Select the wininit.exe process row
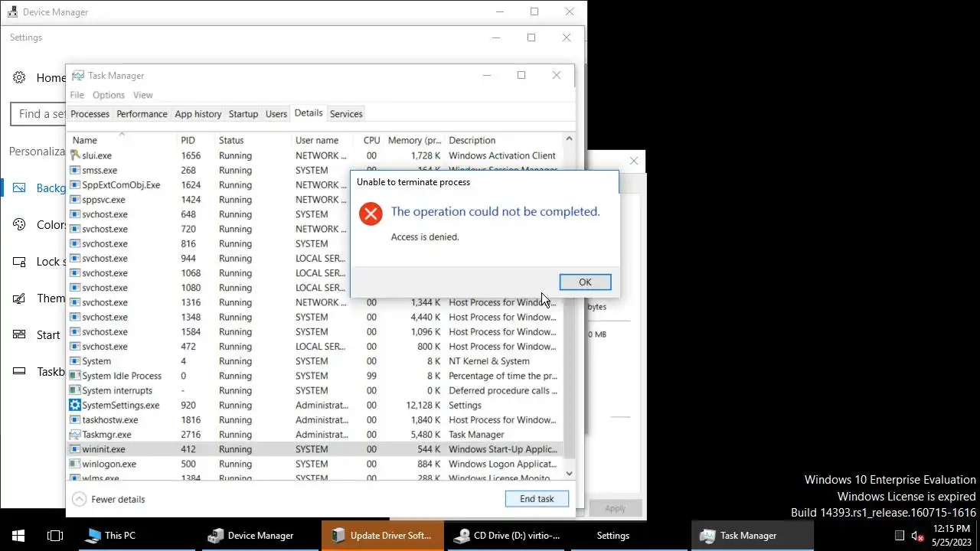Viewport: 980px width, 551px height. (315, 449)
